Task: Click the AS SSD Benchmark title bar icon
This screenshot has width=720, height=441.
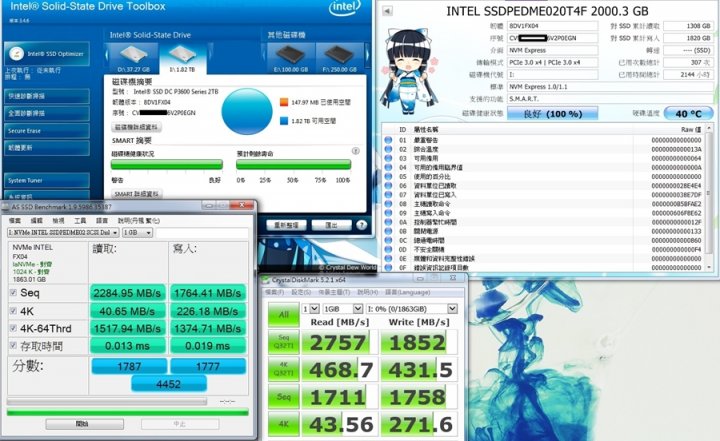Action: (x=6, y=207)
